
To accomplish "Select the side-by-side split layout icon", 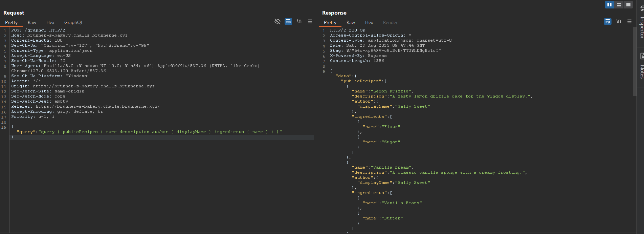I will 609,5.
